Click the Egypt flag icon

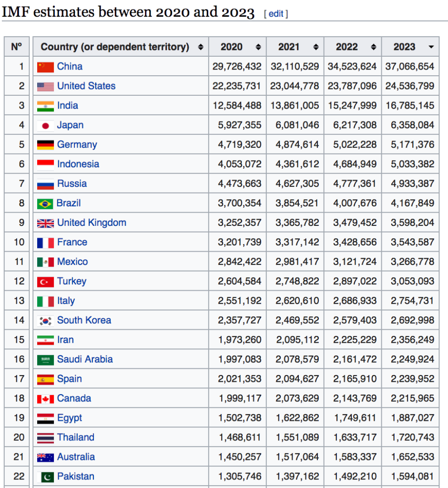coord(45,418)
